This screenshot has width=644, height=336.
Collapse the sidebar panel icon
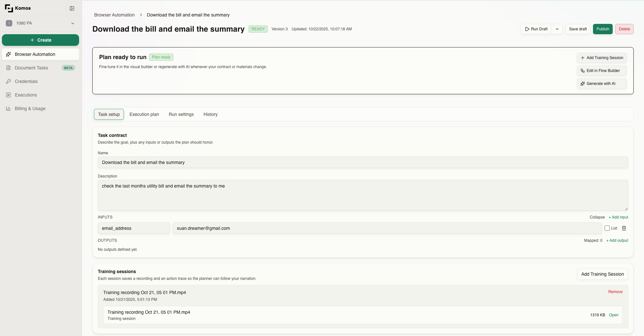72,8
